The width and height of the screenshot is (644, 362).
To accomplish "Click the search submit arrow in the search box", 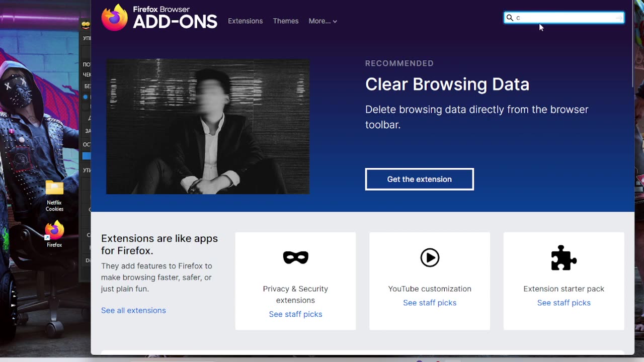I will [618, 18].
